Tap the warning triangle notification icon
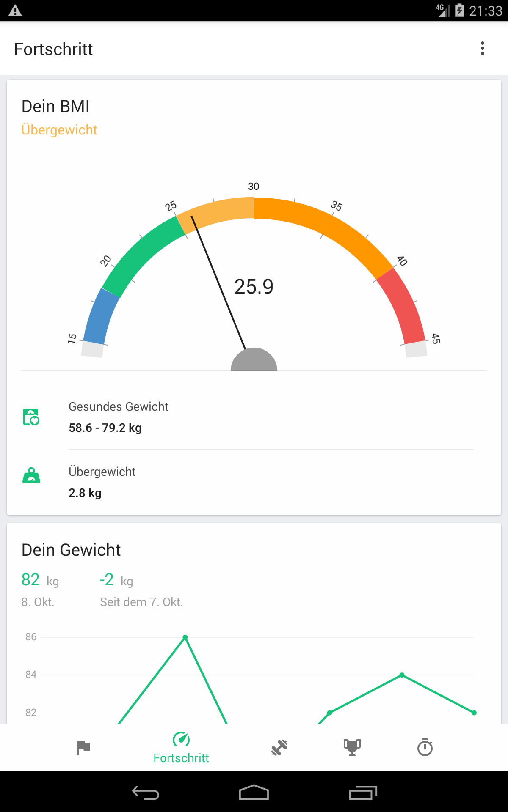The width and height of the screenshot is (508, 812). point(15,11)
